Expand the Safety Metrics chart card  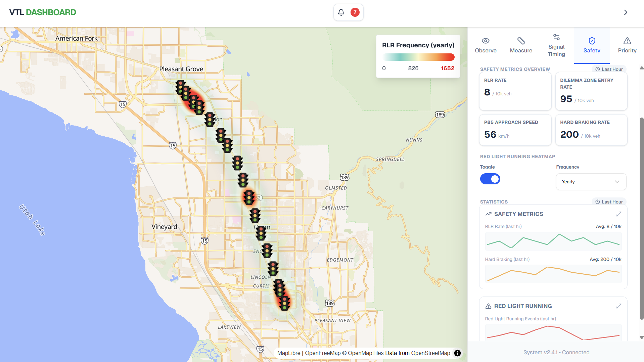tap(619, 214)
